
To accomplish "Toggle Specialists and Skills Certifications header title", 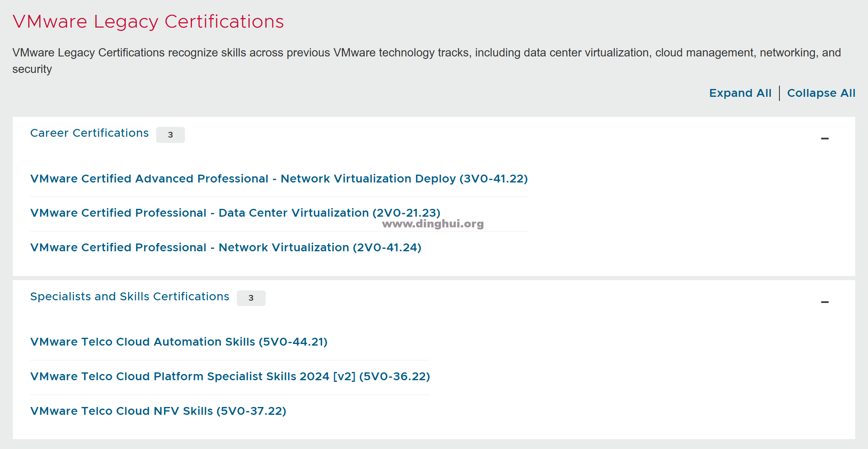I will [130, 297].
